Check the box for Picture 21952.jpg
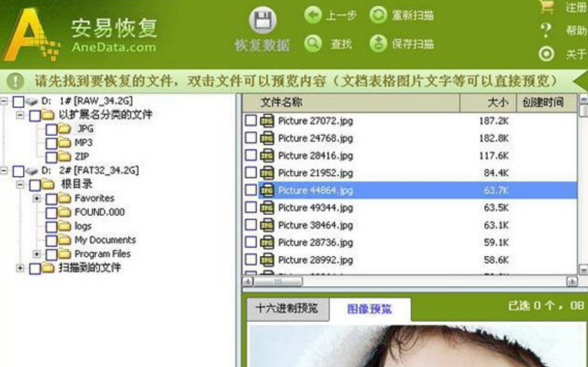 click(x=251, y=172)
